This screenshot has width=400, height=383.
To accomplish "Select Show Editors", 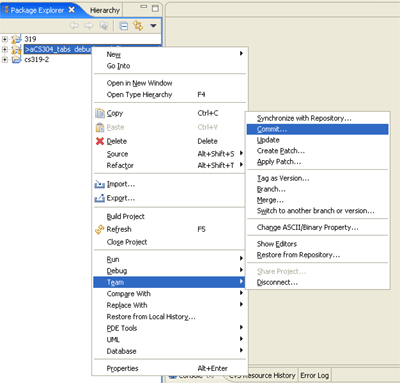I will tap(318, 244).
